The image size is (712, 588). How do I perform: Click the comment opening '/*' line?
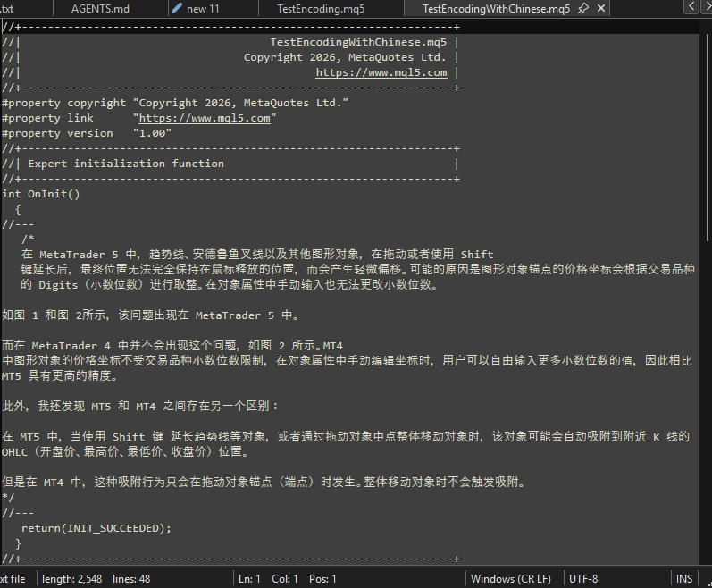click(x=28, y=239)
